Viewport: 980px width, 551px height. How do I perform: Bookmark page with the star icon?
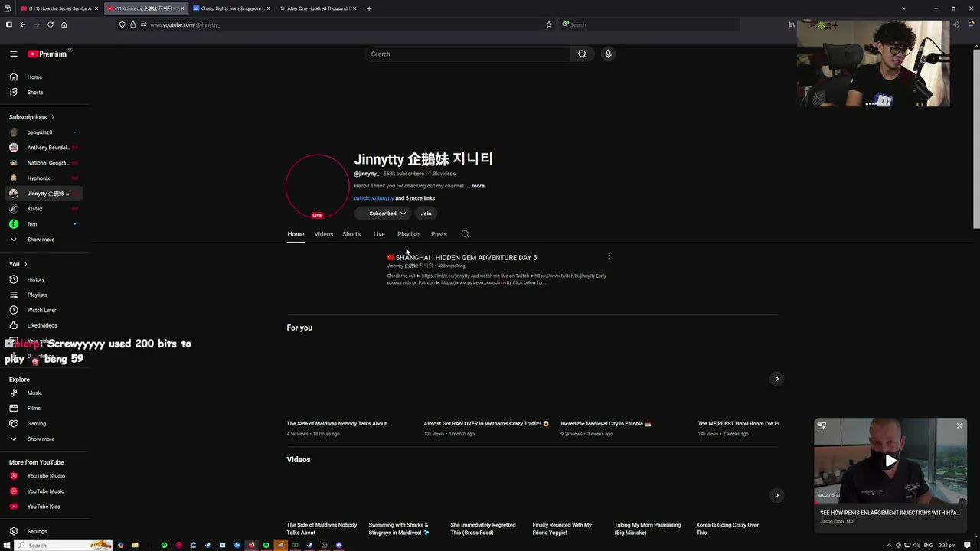pos(549,24)
